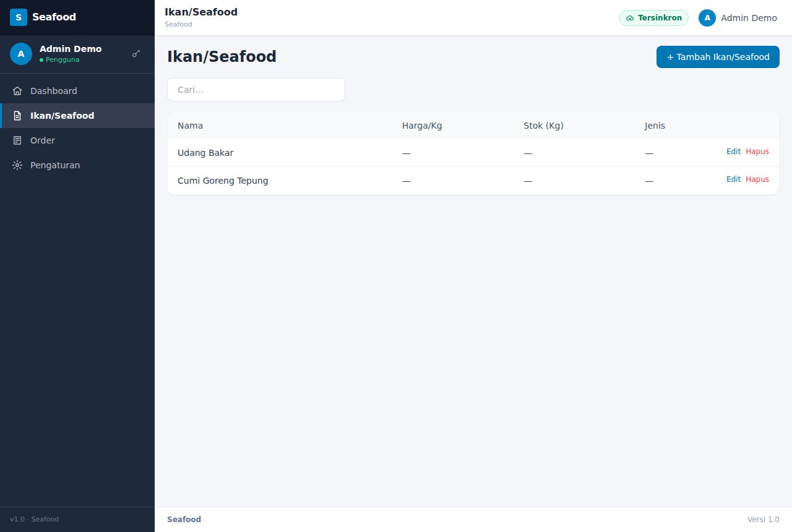Click the Order list icon
Screen dimensions: 792x532
17,140
